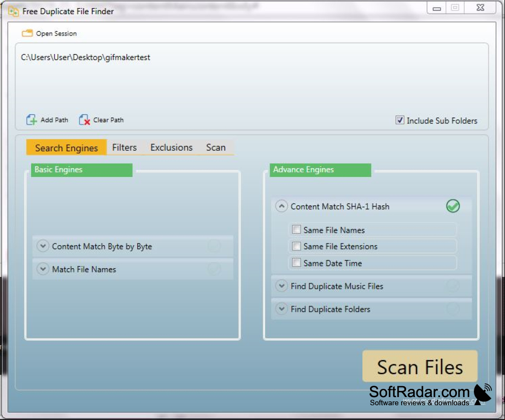Toggle the Include Sub Folders checkbox
The image size is (505, 420).
(400, 120)
